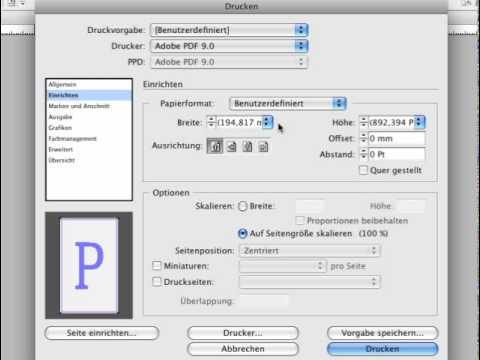Open the Drucker printer dropdown
The height and width of the screenshot is (360, 480).
point(229,46)
